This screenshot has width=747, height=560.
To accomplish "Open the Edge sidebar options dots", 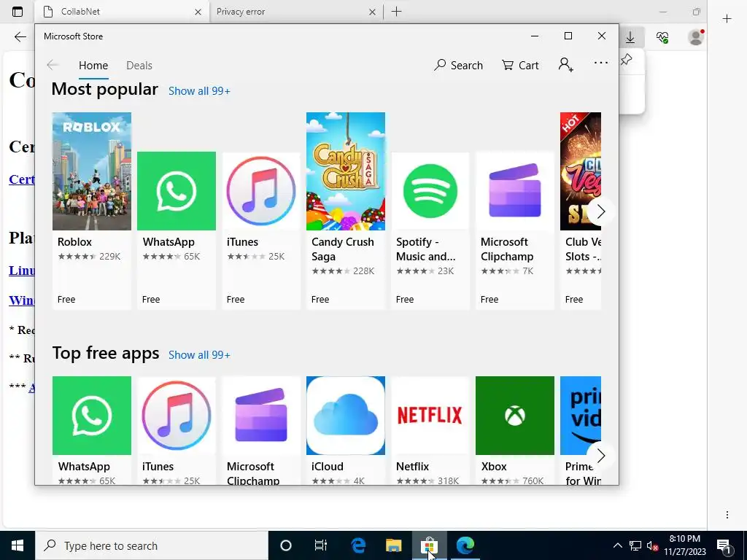I will [x=727, y=515].
